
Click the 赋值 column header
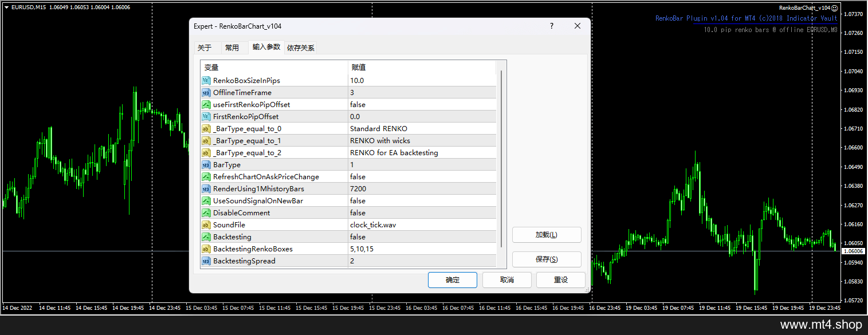click(x=422, y=68)
